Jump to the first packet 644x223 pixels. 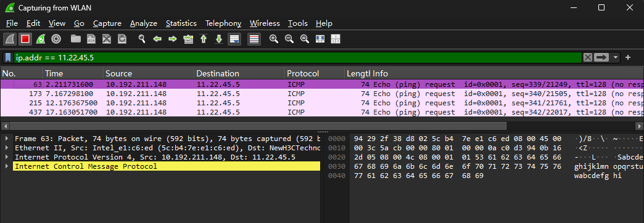click(204, 39)
